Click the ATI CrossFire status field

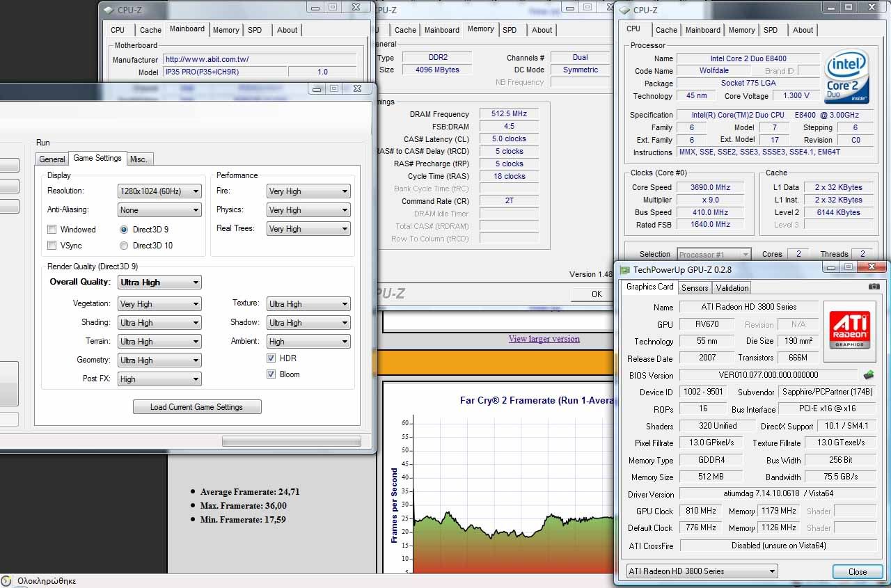coord(778,546)
